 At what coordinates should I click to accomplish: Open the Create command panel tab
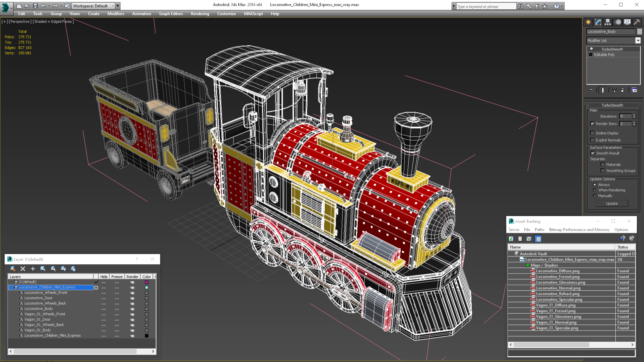[x=588, y=22]
